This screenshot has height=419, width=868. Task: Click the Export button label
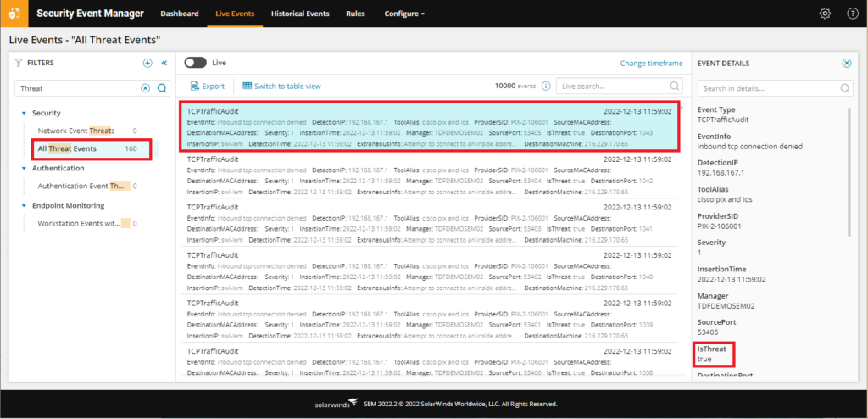pos(213,86)
